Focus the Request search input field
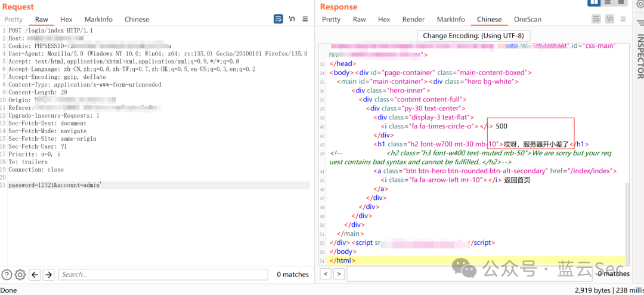This screenshot has width=644, height=295. tap(163, 275)
